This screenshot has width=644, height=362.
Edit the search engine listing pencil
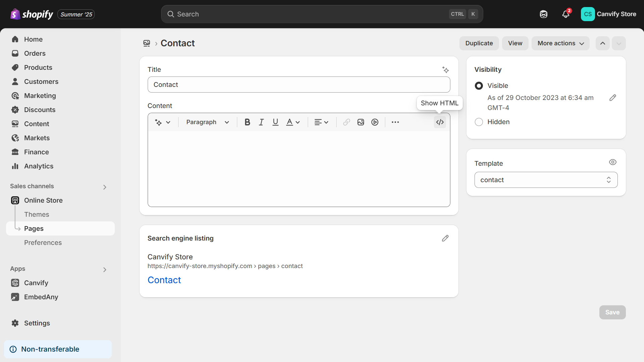click(x=445, y=238)
